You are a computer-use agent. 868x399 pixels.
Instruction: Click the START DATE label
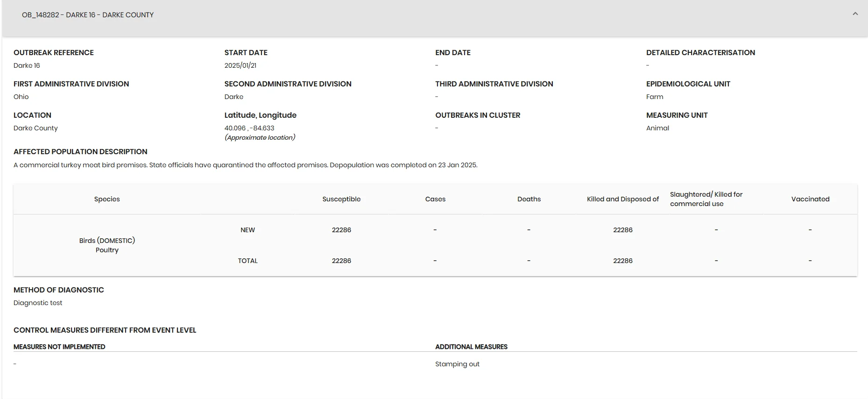click(246, 53)
